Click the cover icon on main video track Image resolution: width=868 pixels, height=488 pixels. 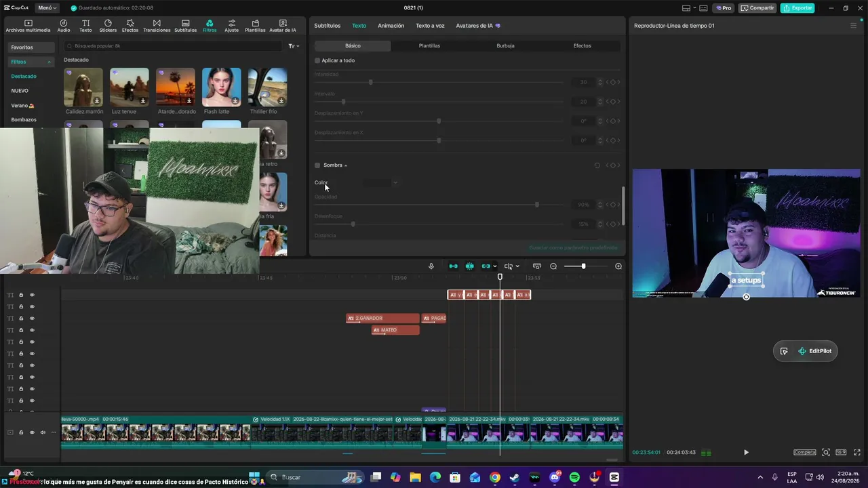(x=10, y=432)
